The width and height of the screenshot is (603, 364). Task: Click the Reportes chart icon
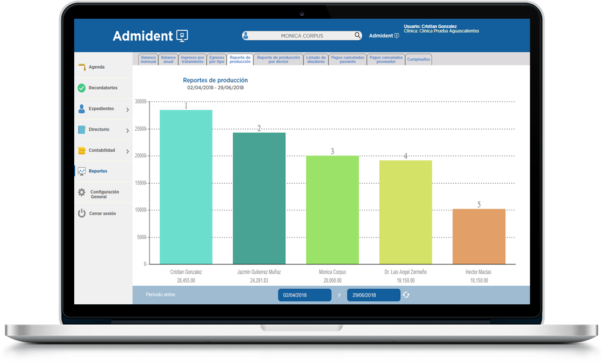(x=81, y=171)
